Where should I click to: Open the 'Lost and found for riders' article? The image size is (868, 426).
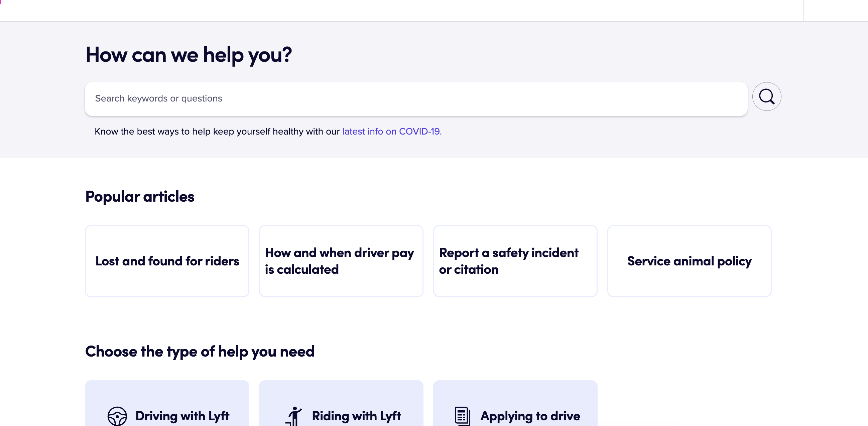point(167,261)
